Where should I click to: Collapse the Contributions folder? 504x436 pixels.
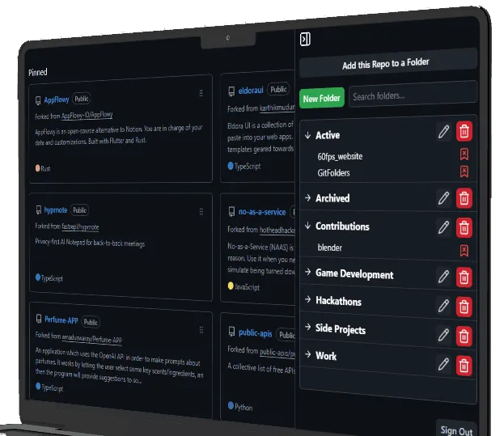click(307, 226)
